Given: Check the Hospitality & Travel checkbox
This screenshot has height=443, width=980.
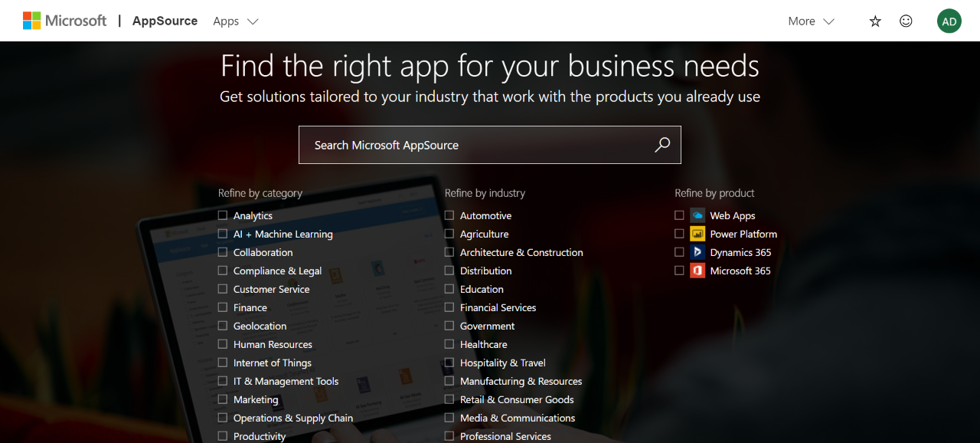Looking at the screenshot, I should pyautogui.click(x=449, y=363).
